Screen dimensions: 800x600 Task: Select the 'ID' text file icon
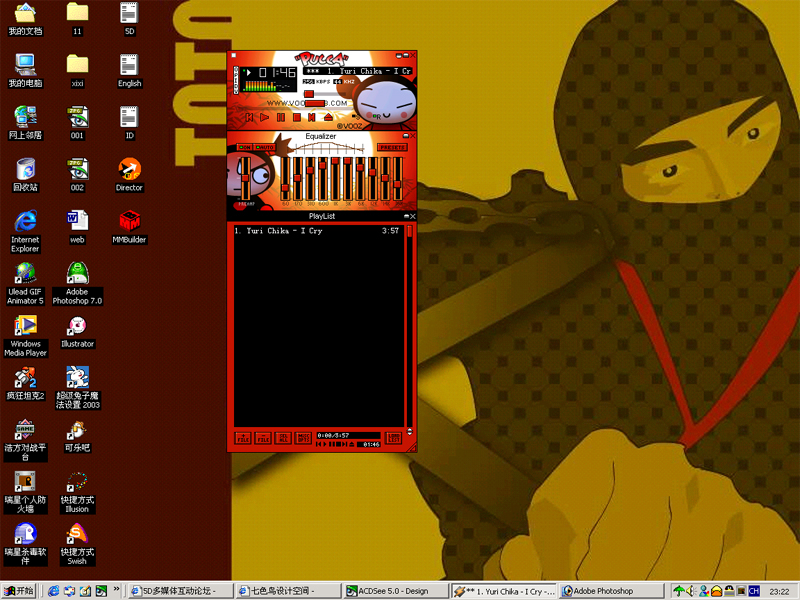(129, 123)
